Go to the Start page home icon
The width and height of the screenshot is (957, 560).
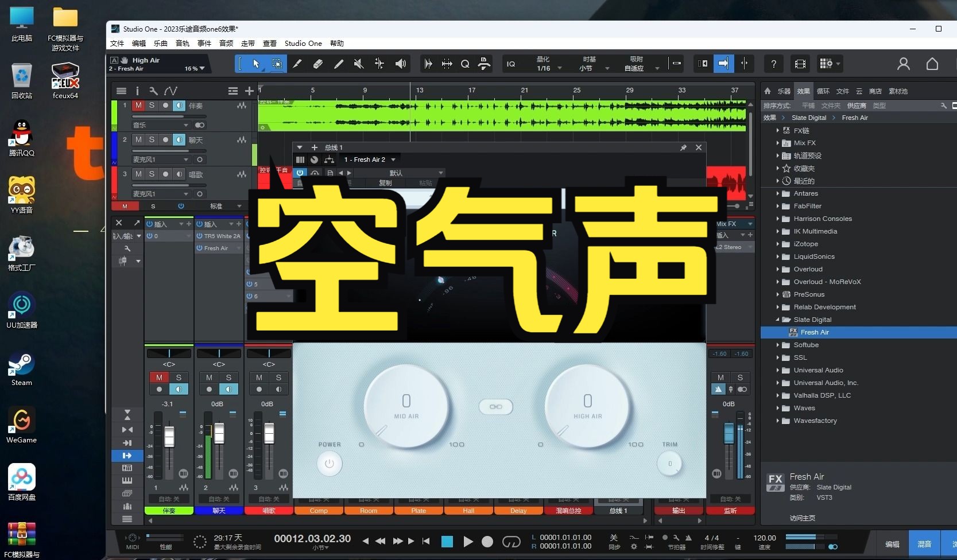click(x=932, y=64)
